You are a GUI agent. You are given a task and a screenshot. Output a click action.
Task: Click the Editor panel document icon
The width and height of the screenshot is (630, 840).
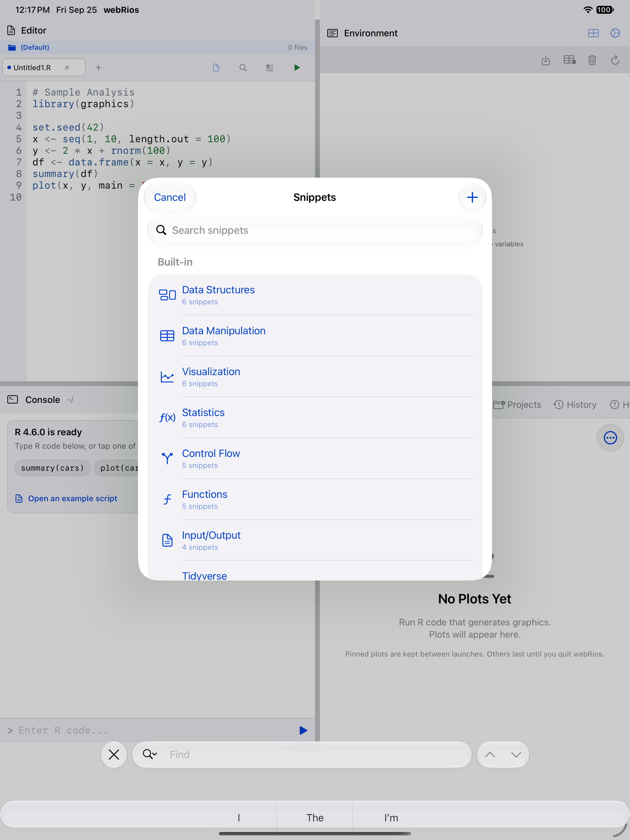[11, 31]
